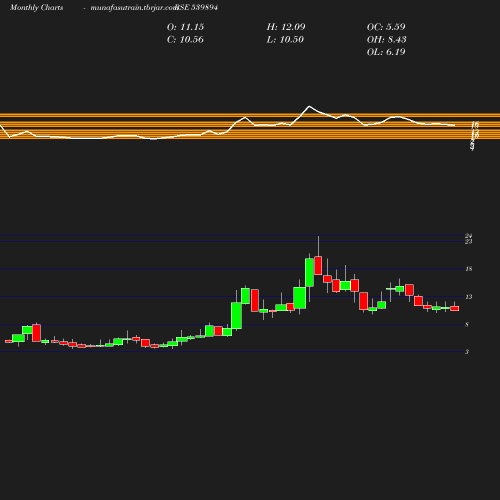The width and height of the screenshot is (500, 500).
Task: Click the price axis label "8"
Action: click(x=467, y=324)
